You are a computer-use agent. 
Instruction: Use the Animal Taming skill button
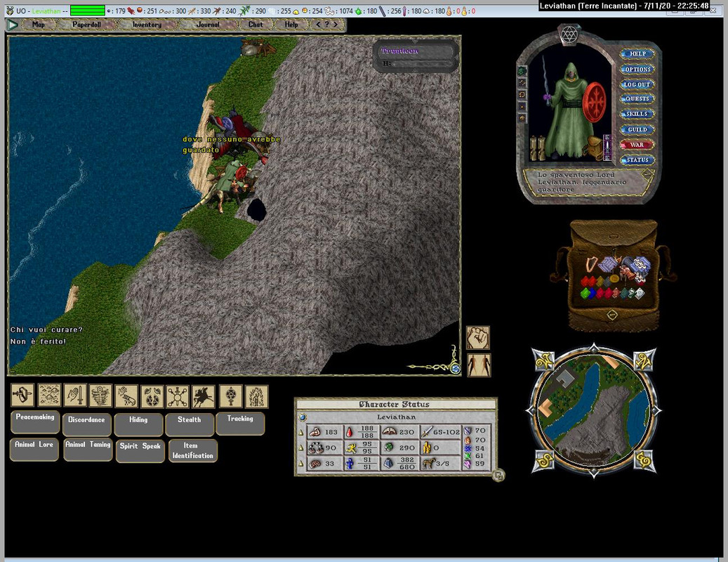88,449
